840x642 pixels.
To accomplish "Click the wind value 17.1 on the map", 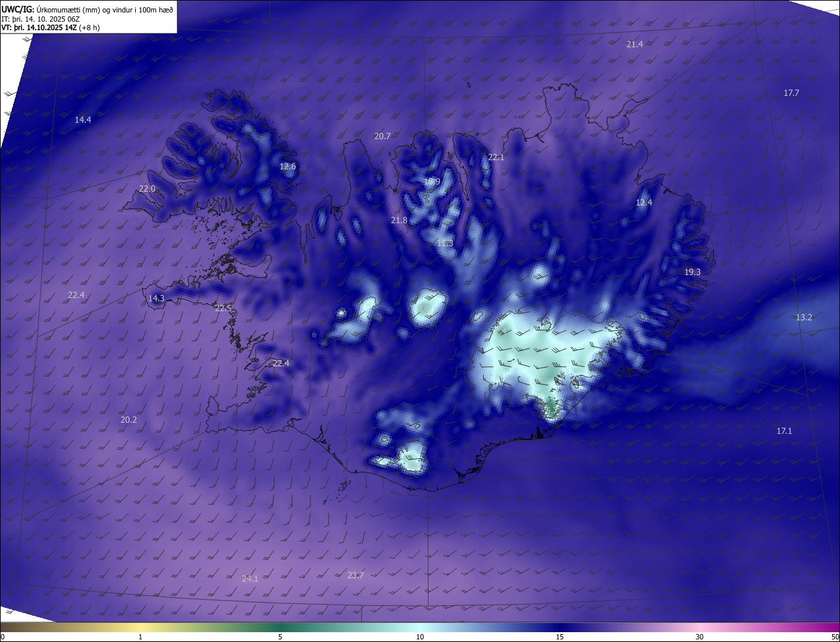I will click(784, 431).
